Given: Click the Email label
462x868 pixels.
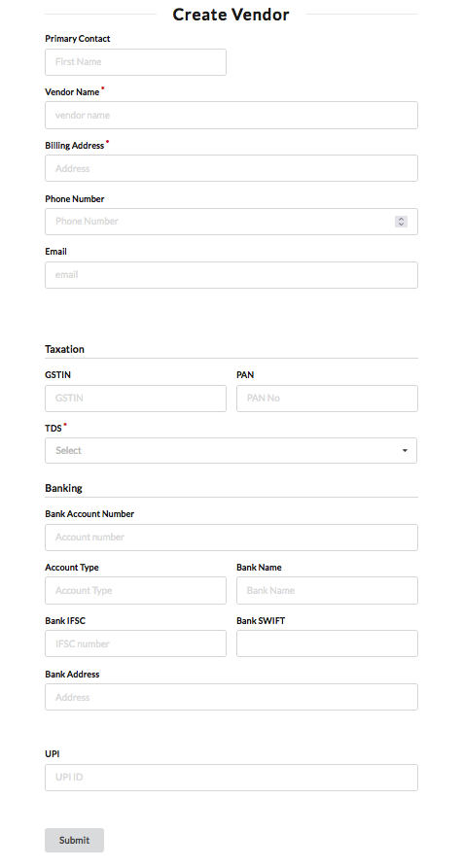Looking at the screenshot, I should (x=56, y=252).
